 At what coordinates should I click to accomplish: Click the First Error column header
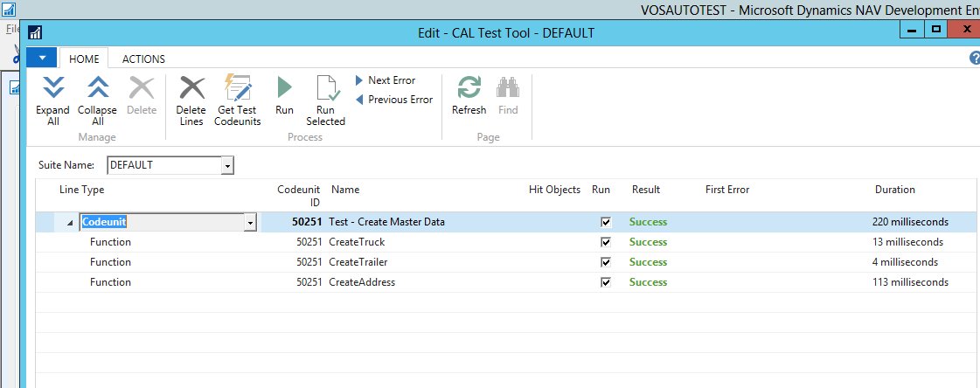coord(726,190)
